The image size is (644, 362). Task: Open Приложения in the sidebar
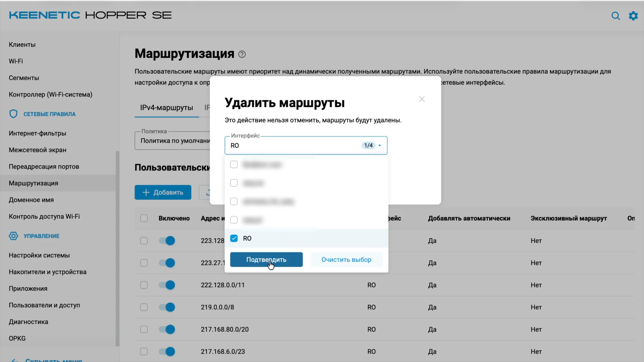point(28,288)
